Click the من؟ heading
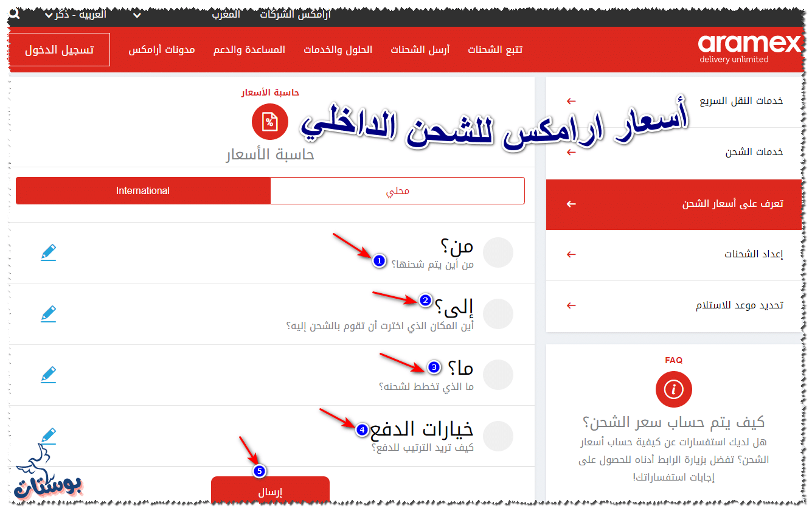Image resolution: width=812 pixels, height=511 pixels. pyautogui.click(x=457, y=246)
